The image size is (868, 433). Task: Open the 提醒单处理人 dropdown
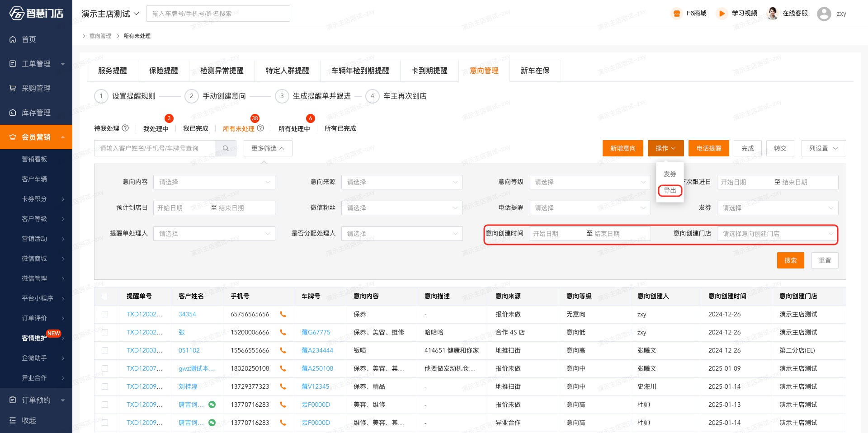[214, 234]
